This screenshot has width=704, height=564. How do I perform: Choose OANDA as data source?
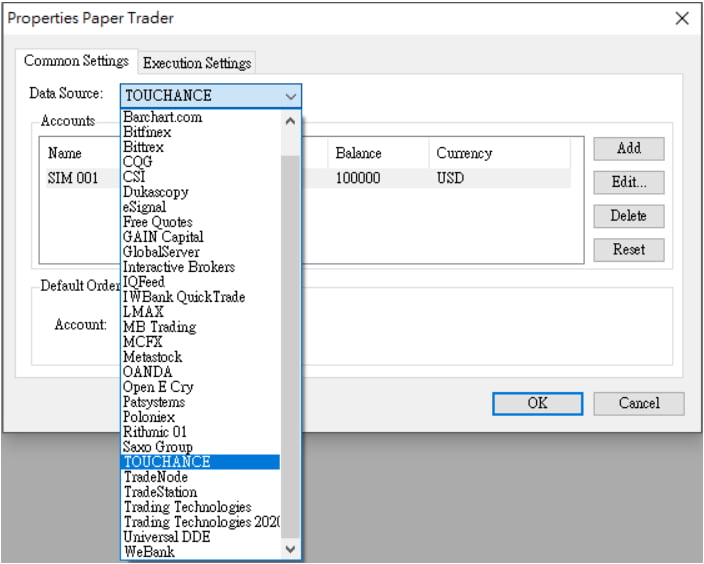[x=201, y=372]
